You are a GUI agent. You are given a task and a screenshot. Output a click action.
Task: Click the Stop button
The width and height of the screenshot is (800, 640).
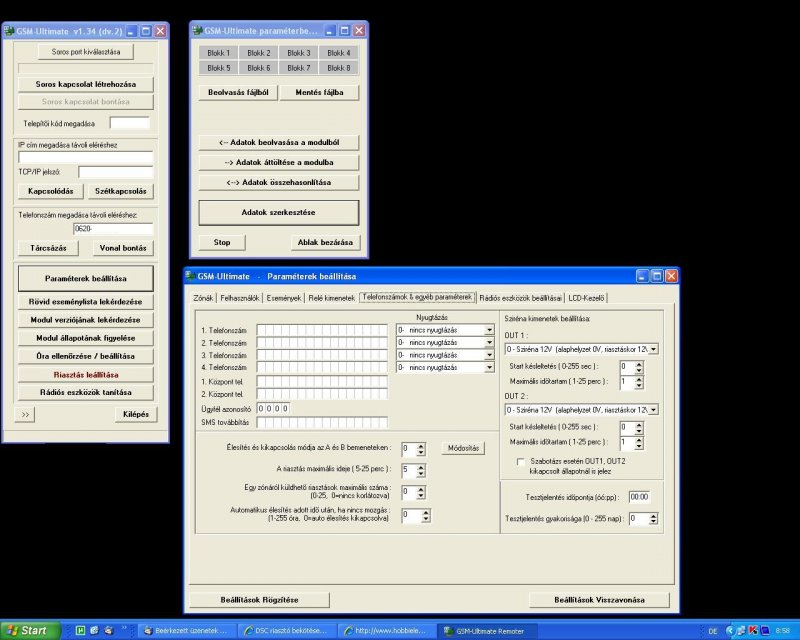click(222, 242)
